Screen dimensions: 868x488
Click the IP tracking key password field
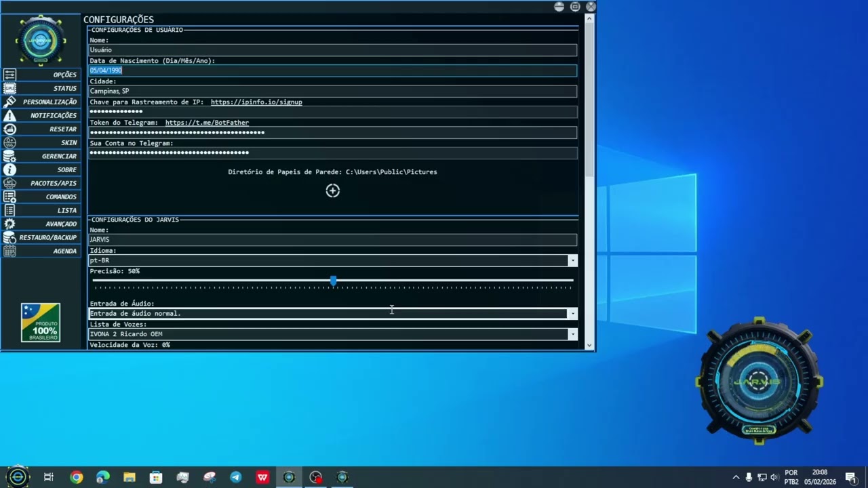pyautogui.click(x=333, y=112)
